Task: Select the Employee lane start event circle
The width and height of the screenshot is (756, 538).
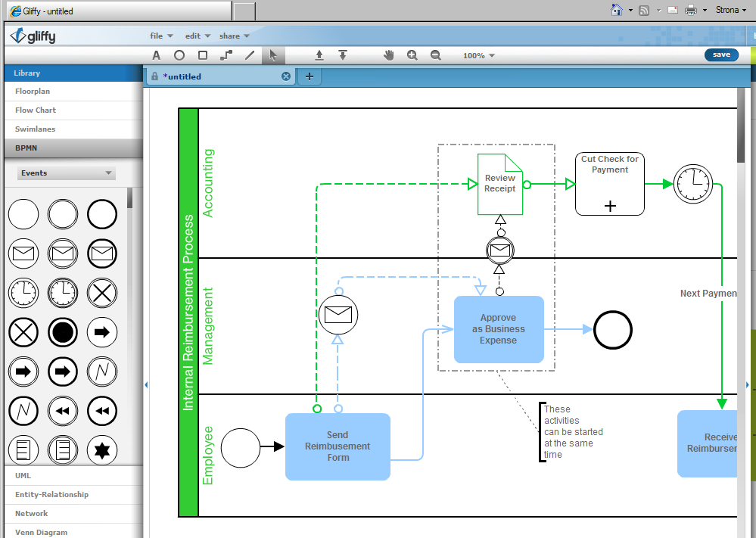Action: click(241, 448)
